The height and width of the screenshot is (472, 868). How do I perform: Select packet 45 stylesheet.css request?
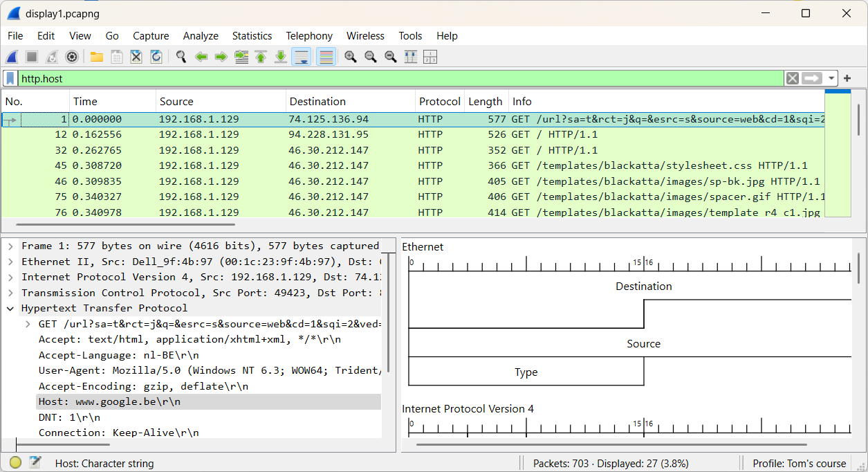(x=413, y=165)
